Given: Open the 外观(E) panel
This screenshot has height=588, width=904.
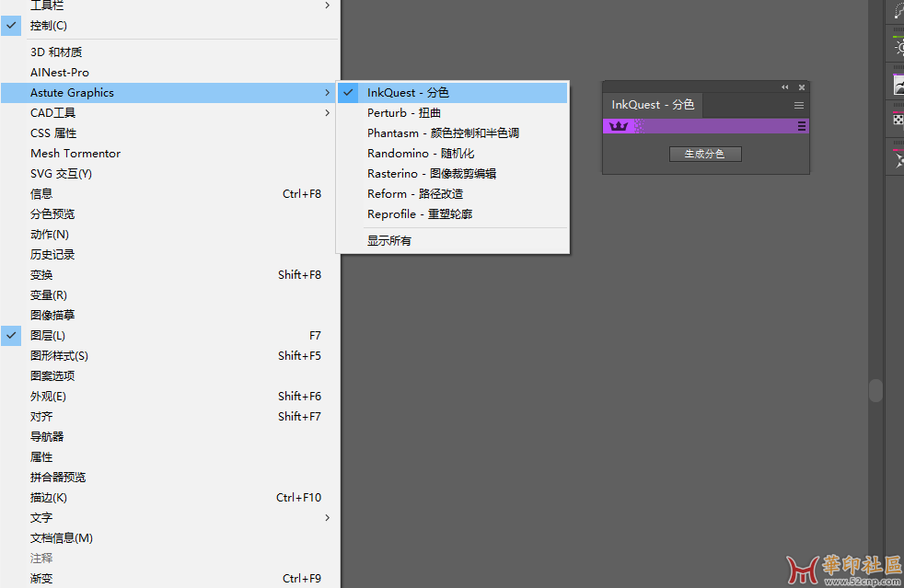Looking at the screenshot, I should (169, 396).
